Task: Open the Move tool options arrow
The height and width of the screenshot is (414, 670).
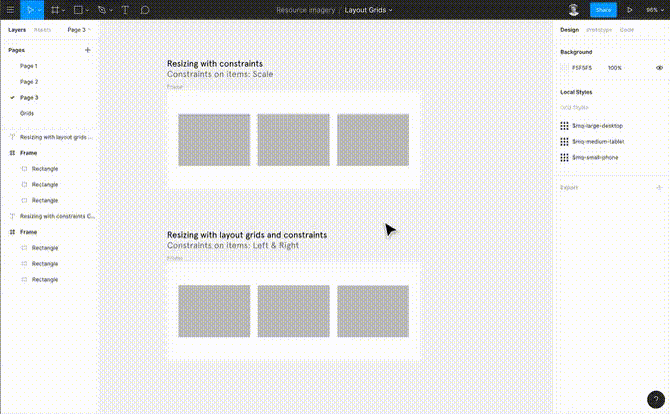Action: coord(39,10)
